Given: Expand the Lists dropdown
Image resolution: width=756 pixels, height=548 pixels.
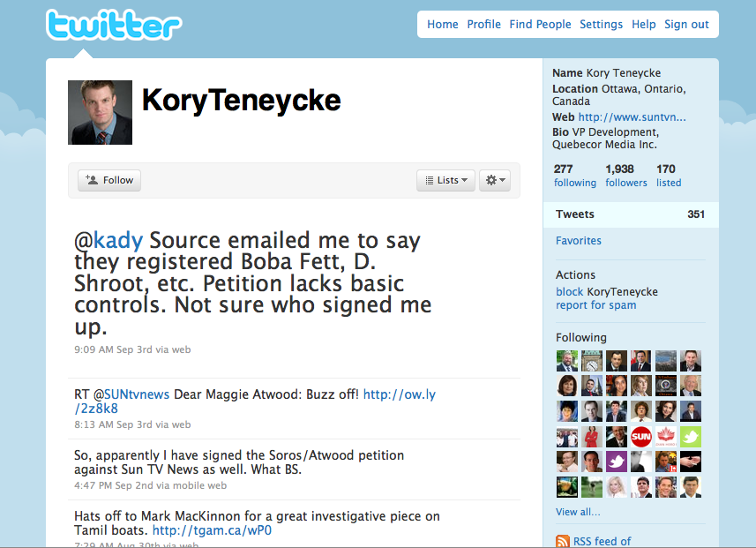Looking at the screenshot, I should tap(445, 180).
